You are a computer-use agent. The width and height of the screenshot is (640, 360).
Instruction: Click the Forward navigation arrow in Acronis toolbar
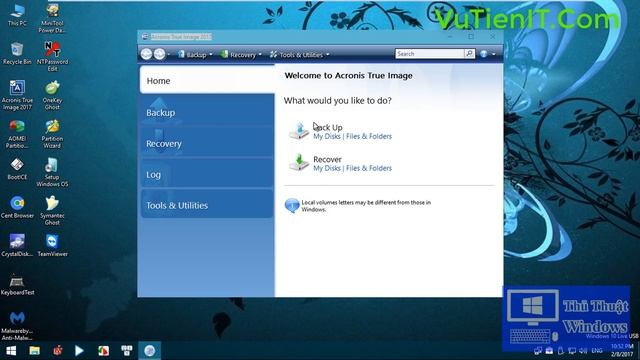point(159,54)
